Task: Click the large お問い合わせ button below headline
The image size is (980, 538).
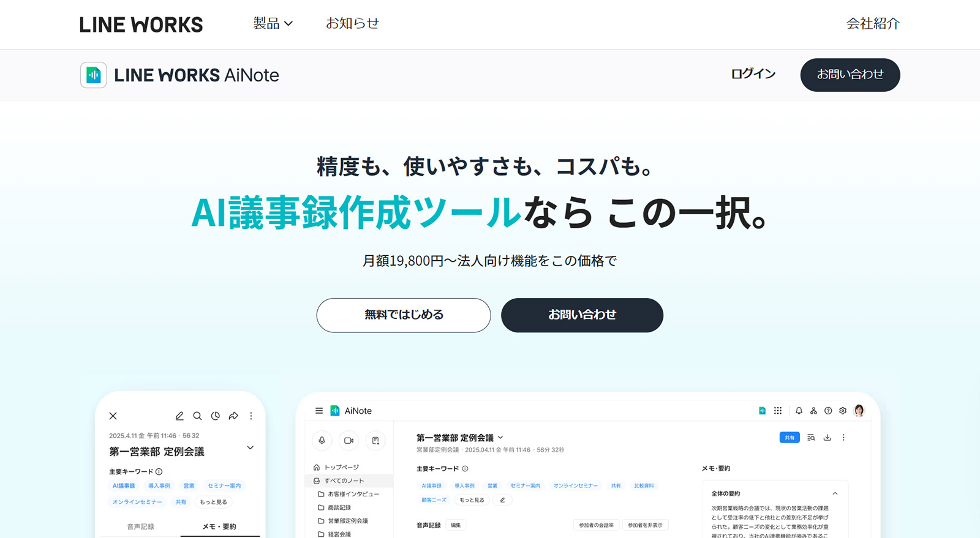Action: [582, 315]
